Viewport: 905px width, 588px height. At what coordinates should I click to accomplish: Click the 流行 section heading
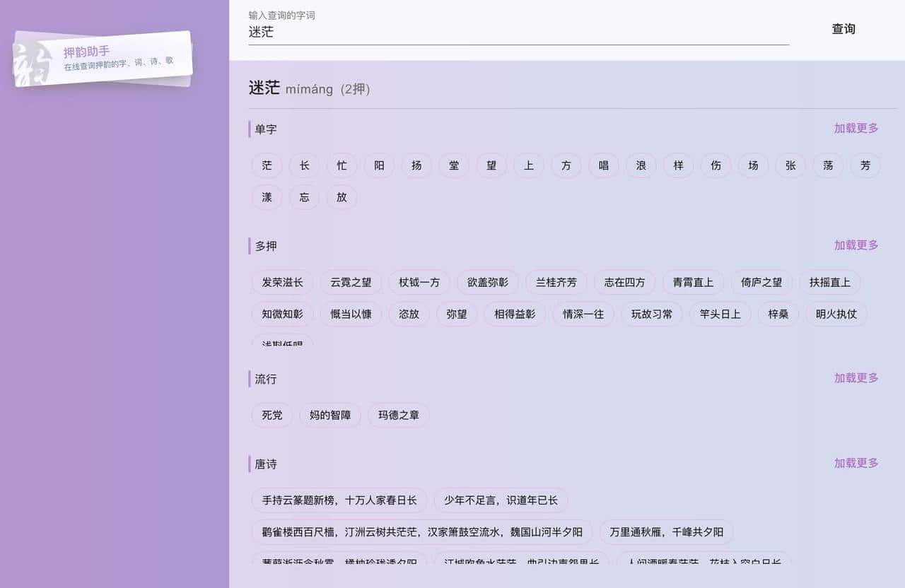(x=265, y=379)
